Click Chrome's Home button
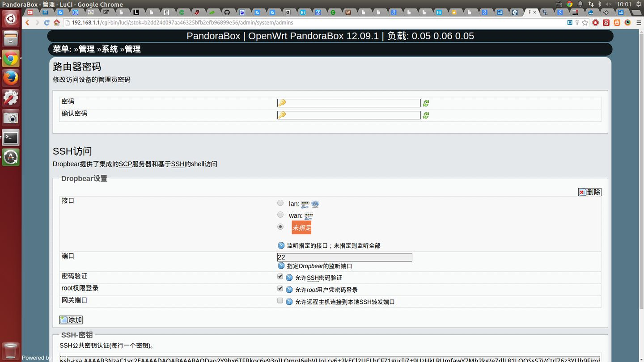The height and width of the screenshot is (362, 644). point(56,22)
